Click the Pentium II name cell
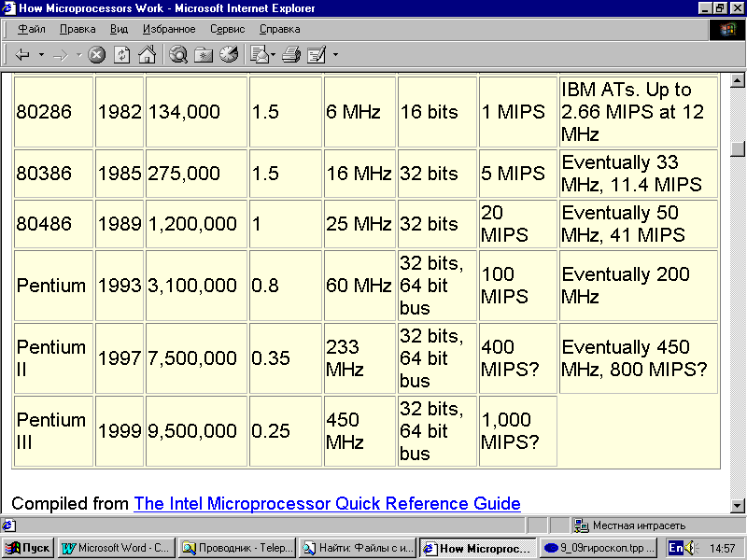Viewport: 747px width, 560px height. coord(53,358)
